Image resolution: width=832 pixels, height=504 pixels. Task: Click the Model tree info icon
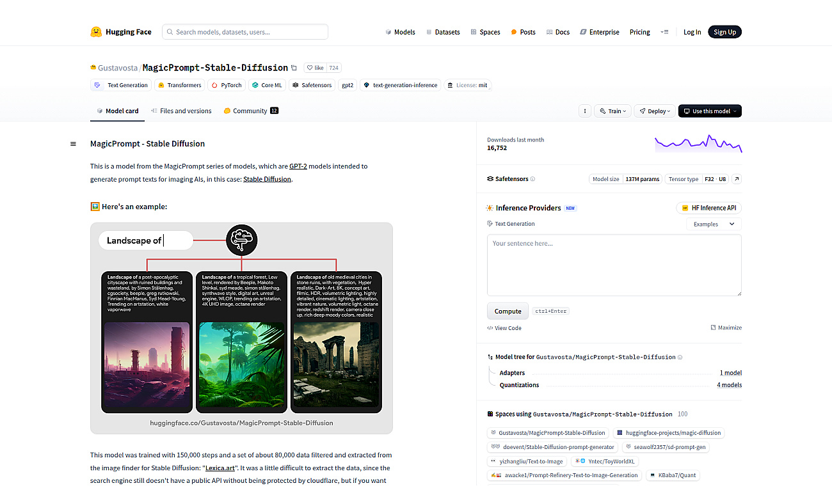tap(680, 357)
